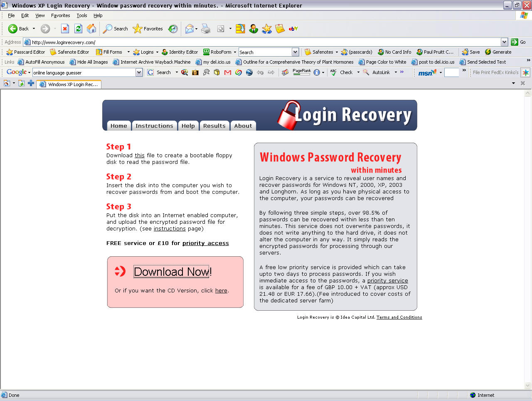Open the Safenote Editor
Viewport: 532px width, 401px height.
tap(69, 52)
